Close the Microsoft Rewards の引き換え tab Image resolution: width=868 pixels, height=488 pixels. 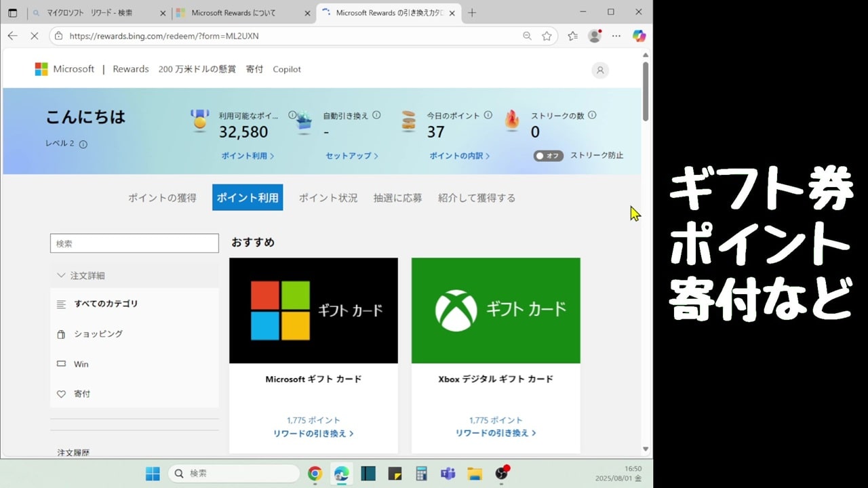[x=452, y=13]
